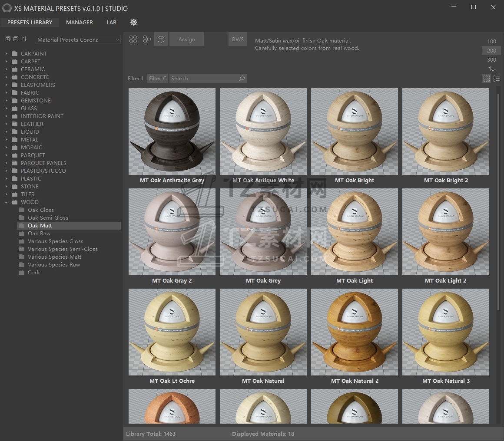Screen dimensions: 504x441
Task: Select the PLASTER/STUCCO category
Action: click(x=43, y=171)
